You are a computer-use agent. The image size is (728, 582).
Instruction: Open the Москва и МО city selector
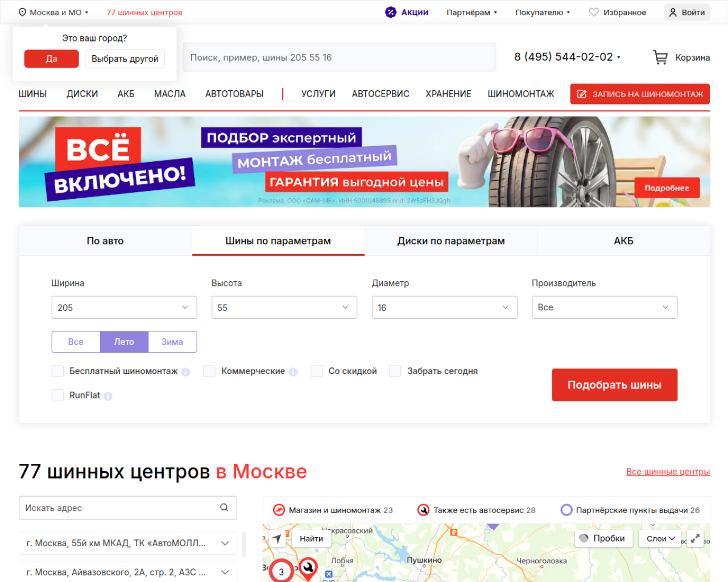click(x=54, y=13)
